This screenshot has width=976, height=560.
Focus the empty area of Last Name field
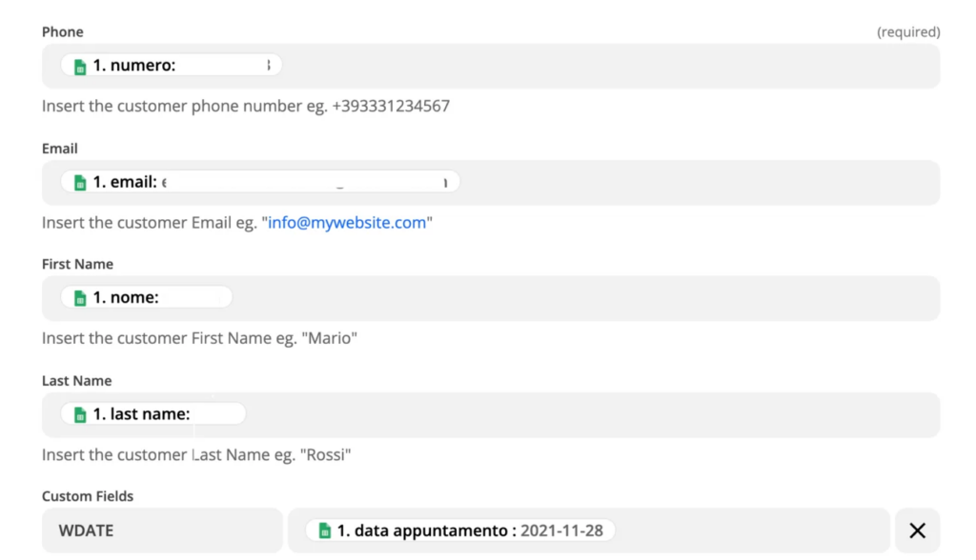point(591,414)
